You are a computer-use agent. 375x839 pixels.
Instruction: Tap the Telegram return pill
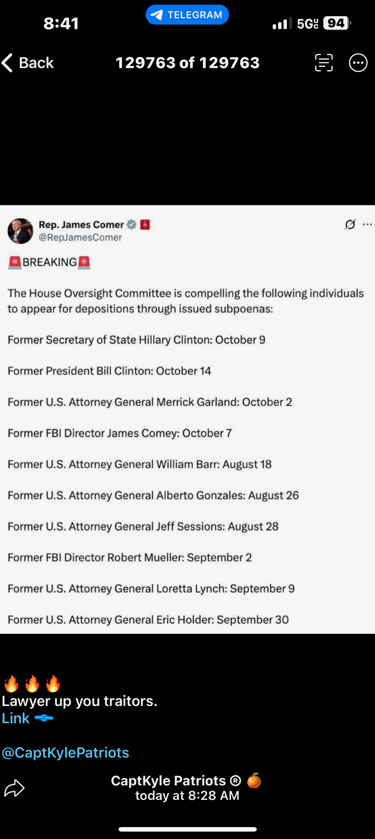pos(187,15)
